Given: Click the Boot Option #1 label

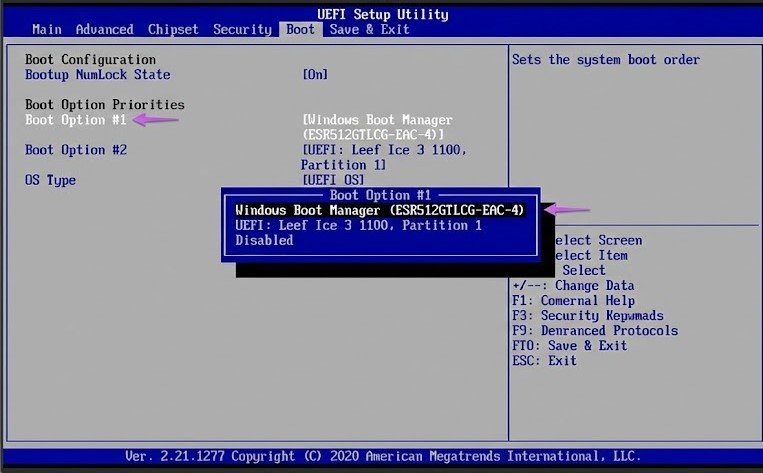Looking at the screenshot, I should point(76,120).
